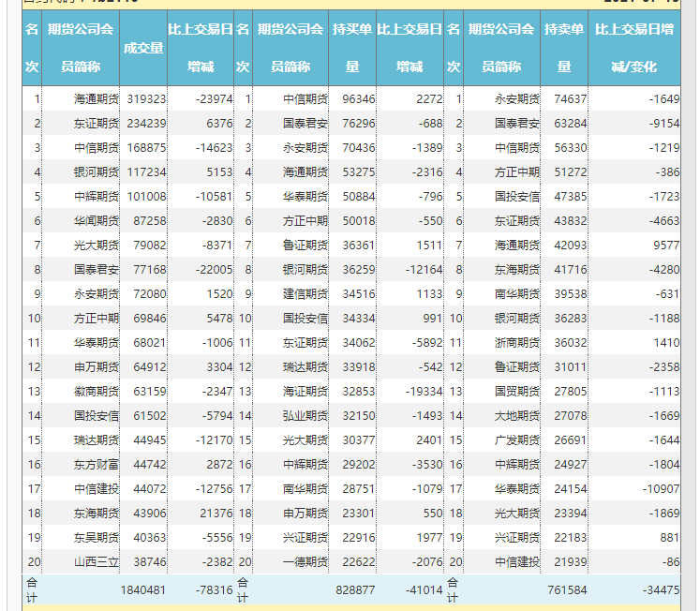
Task: Click the 成交量 column header
Action: (143, 49)
